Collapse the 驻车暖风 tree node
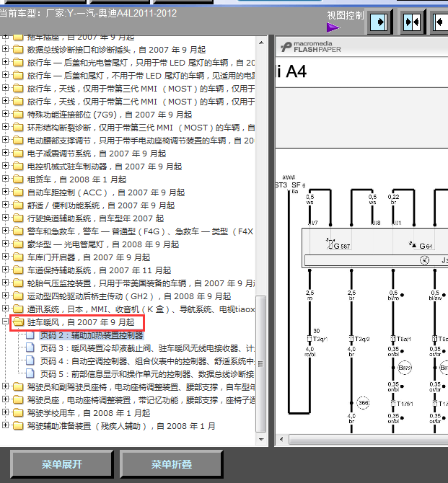Screen dimensions: 448x483 (x=5, y=321)
